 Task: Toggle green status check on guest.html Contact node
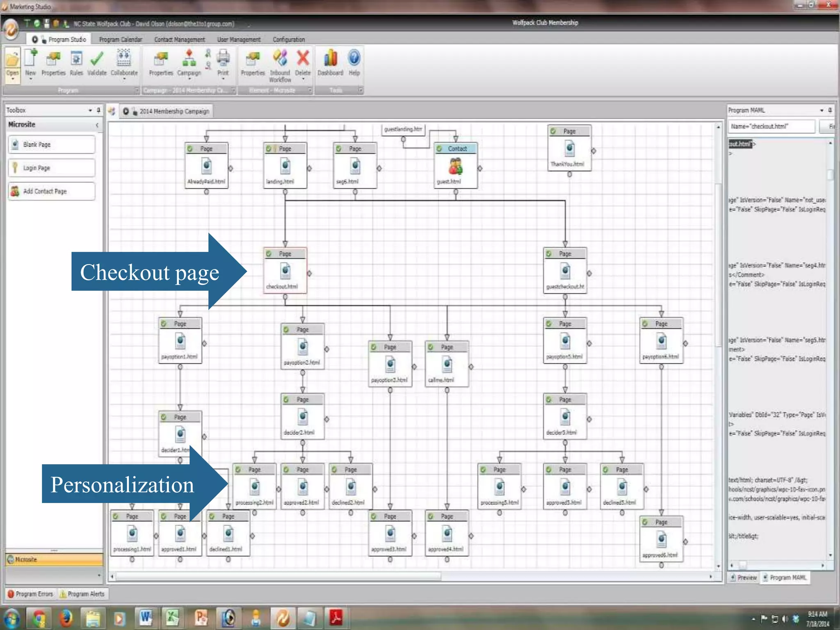(439, 149)
